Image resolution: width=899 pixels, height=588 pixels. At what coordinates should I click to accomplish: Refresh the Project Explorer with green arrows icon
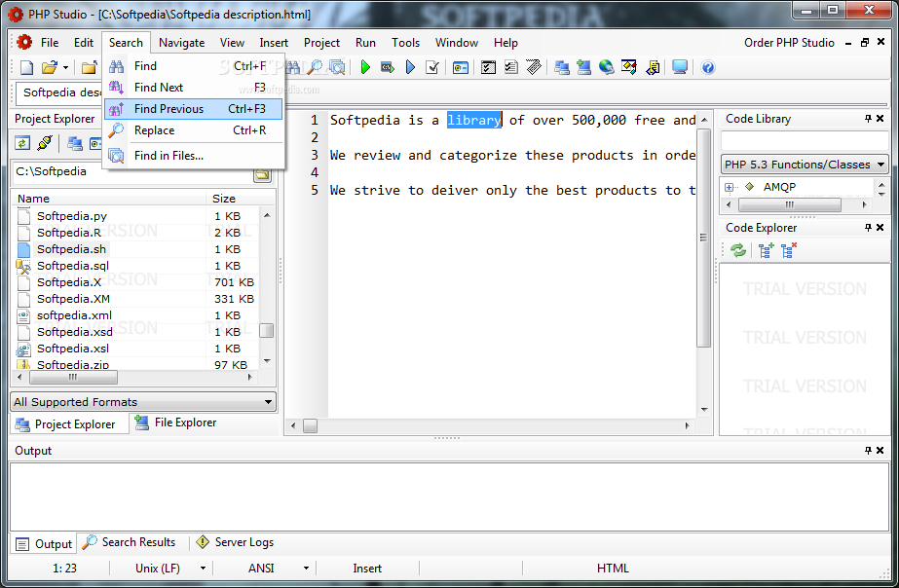[x=22, y=143]
